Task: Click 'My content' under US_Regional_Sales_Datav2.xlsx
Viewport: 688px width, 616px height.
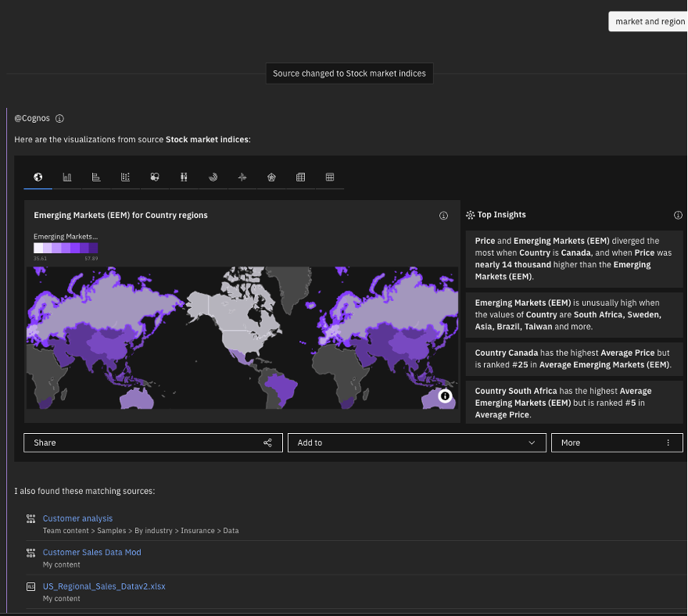Action: (62, 599)
